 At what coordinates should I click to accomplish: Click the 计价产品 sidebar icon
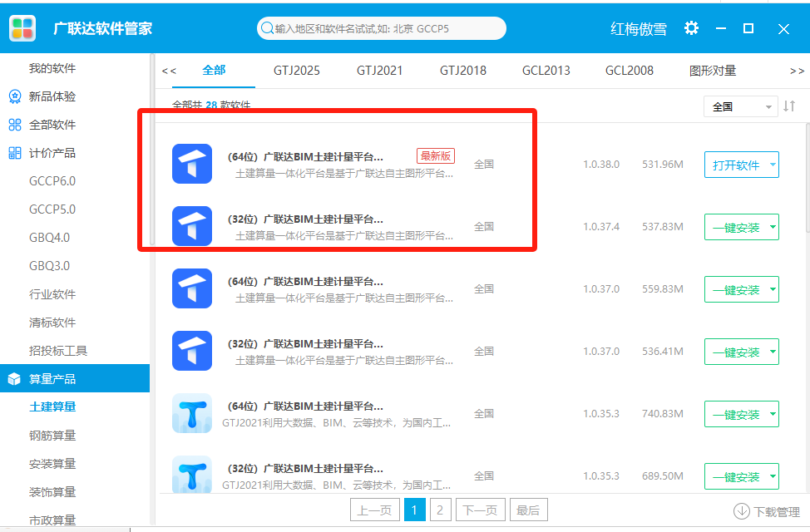point(15,153)
